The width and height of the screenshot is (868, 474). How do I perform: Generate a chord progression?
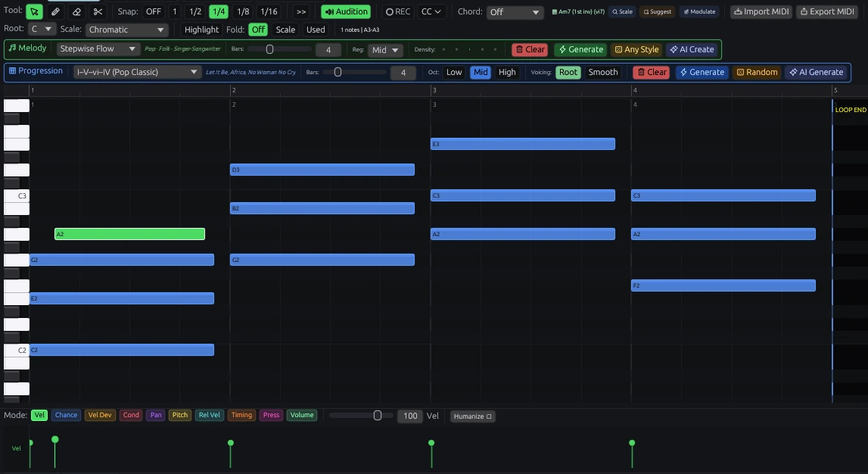click(702, 72)
